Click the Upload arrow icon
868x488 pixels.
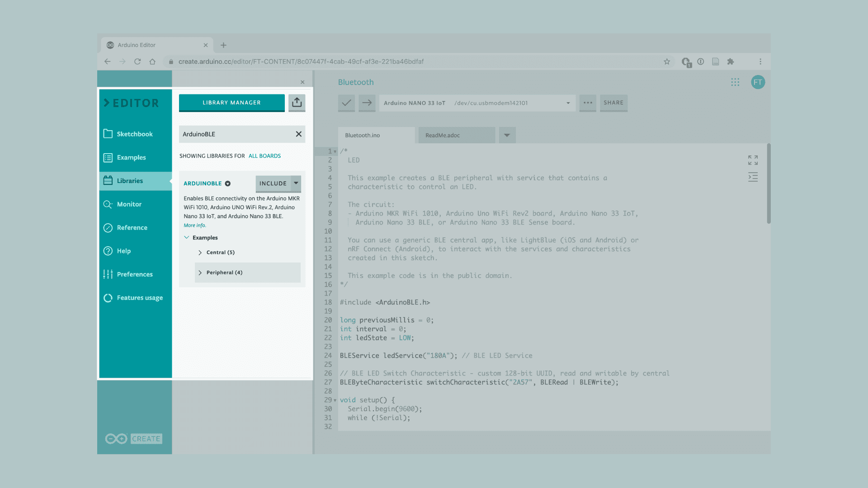coord(367,103)
